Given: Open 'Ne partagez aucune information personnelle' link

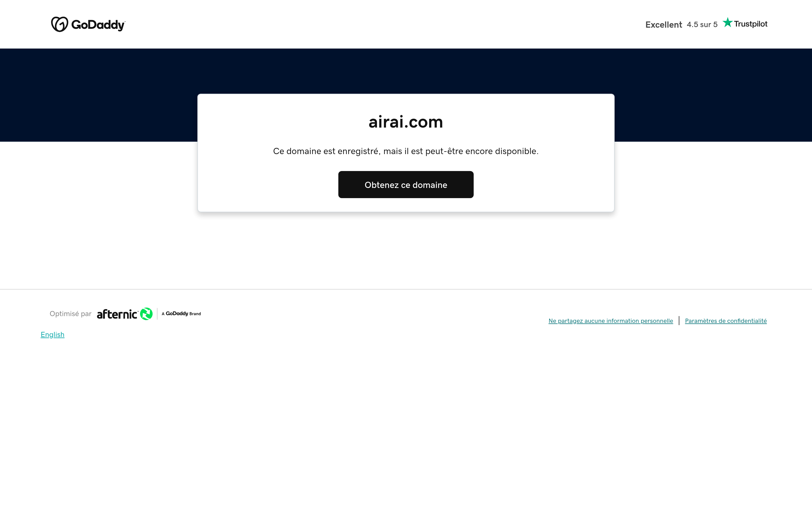Looking at the screenshot, I should (610, 321).
